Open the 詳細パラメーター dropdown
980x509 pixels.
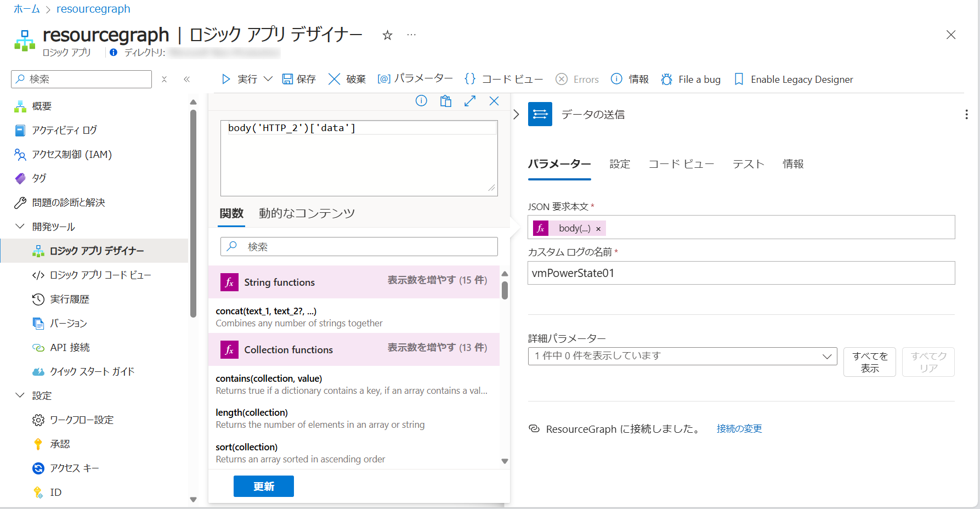point(683,356)
